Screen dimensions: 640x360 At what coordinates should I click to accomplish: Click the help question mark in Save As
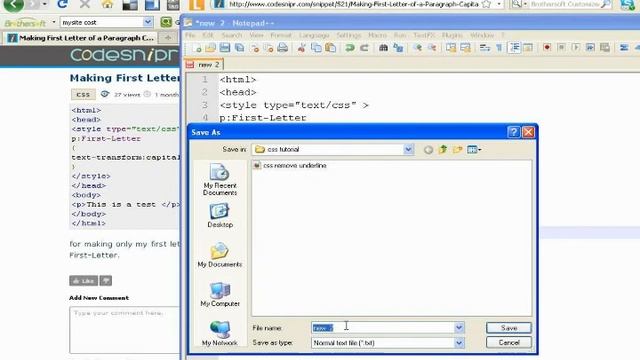513,132
